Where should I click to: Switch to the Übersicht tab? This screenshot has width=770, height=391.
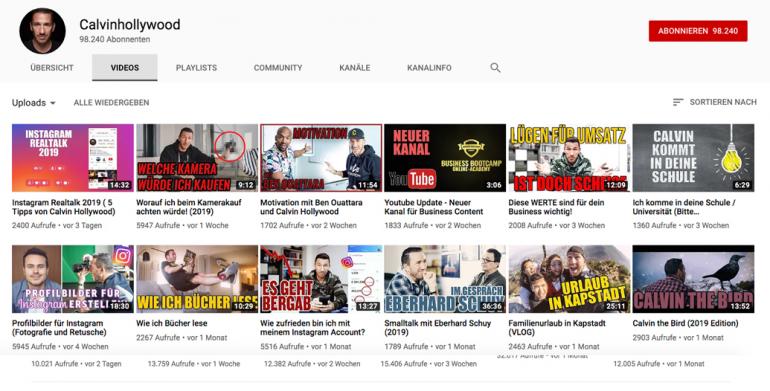[x=52, y=68]
